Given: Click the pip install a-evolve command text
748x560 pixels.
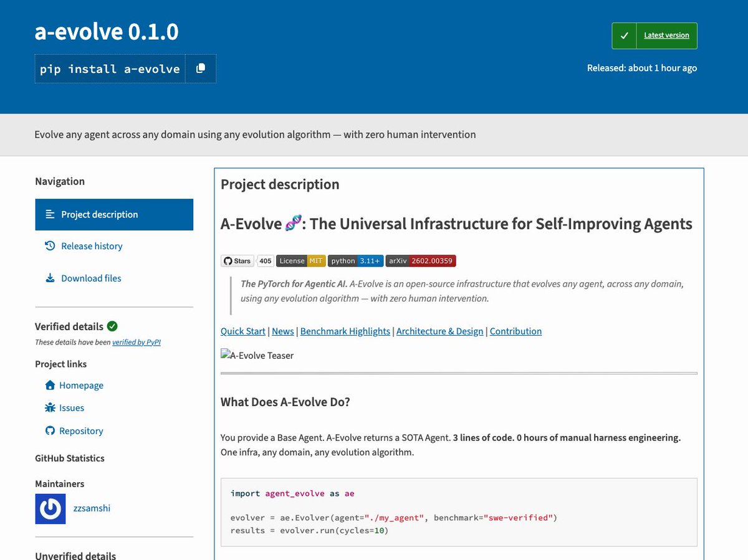Looking at the screenshot, I should (110, 69).
